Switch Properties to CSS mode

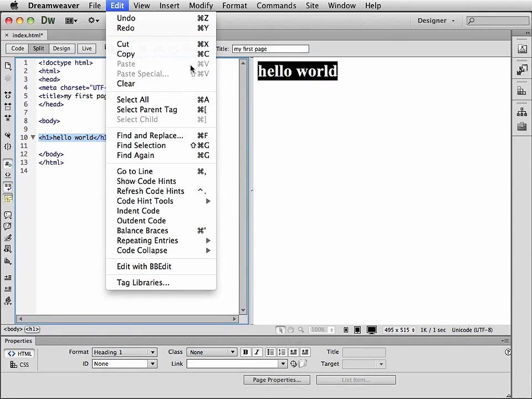[19, 365]
